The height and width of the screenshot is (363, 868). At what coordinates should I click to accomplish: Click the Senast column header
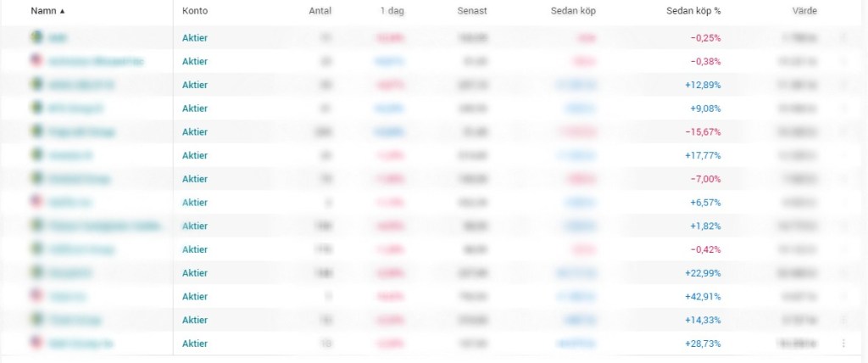coord(473,11)
